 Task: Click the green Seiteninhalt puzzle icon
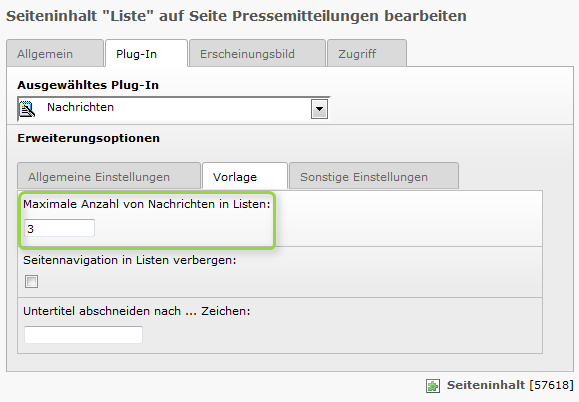click(x=432, y=386)
